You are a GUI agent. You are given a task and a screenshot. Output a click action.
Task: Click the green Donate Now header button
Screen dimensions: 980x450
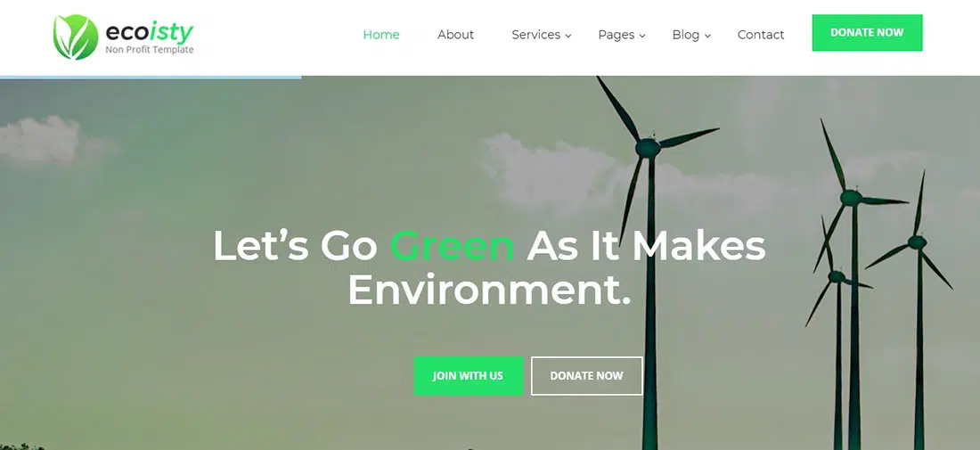(x=867, y=32)
